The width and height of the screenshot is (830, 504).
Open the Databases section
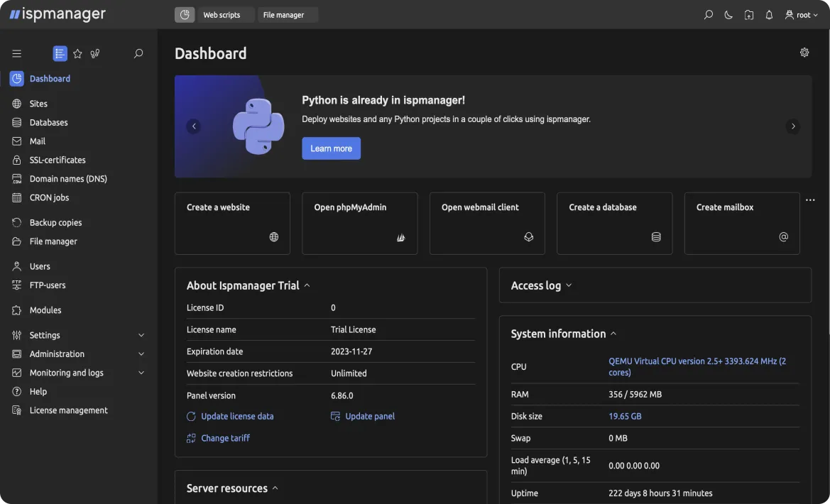[49, 122]
